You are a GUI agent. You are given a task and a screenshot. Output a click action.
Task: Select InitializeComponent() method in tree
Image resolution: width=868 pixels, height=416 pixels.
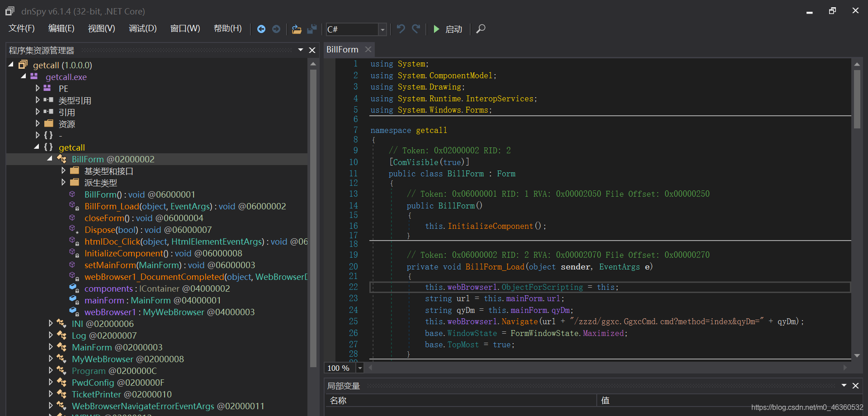point(163,253)
